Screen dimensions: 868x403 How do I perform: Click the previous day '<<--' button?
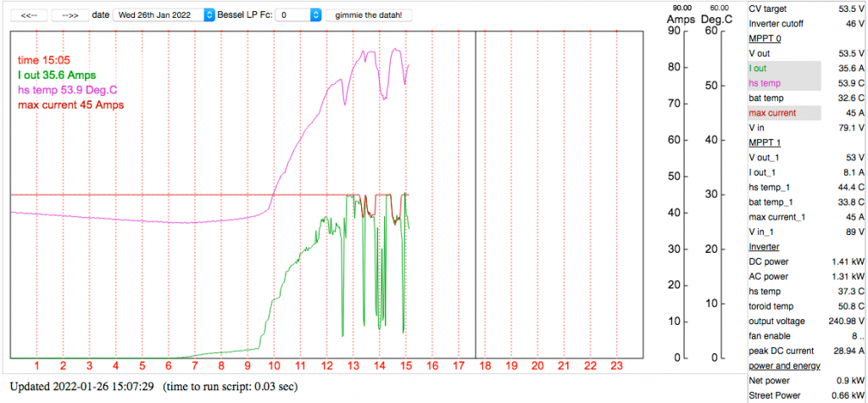click(x=28, y=15)
